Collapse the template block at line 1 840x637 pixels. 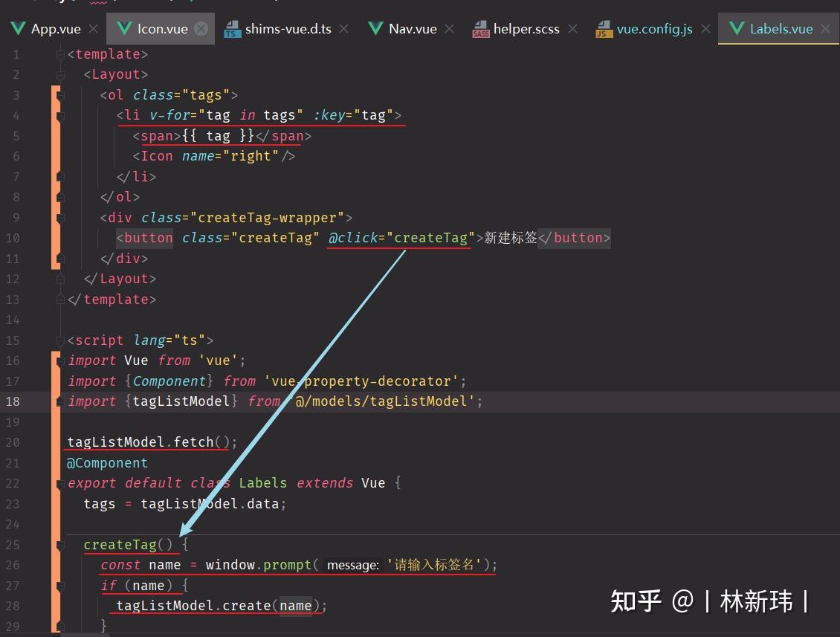[x=60, y=54]
